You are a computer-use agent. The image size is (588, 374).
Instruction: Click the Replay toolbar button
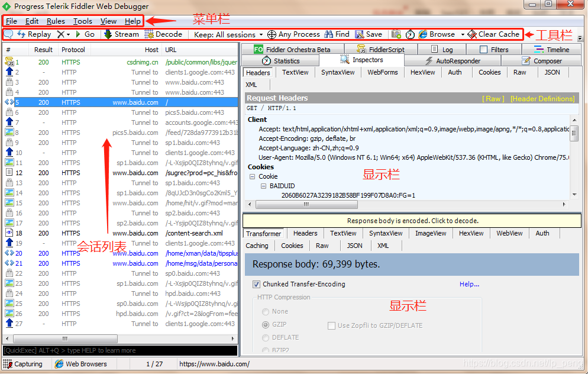tap(34, 34)
